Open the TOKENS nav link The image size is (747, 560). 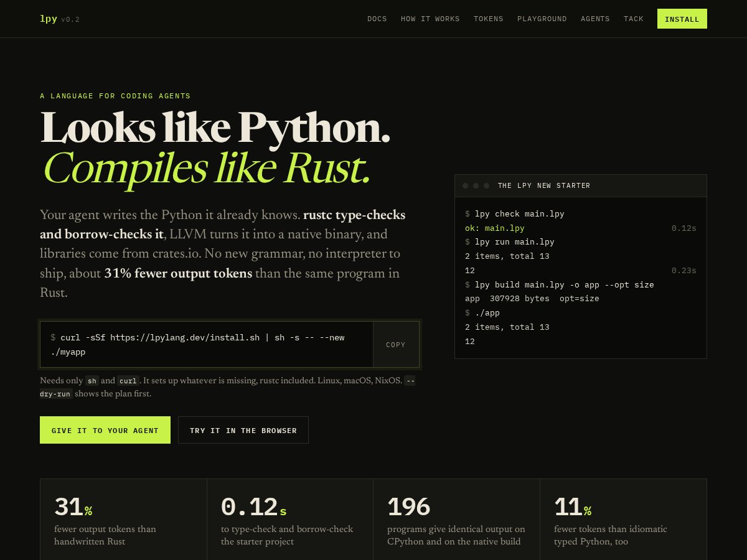point(489,19)
